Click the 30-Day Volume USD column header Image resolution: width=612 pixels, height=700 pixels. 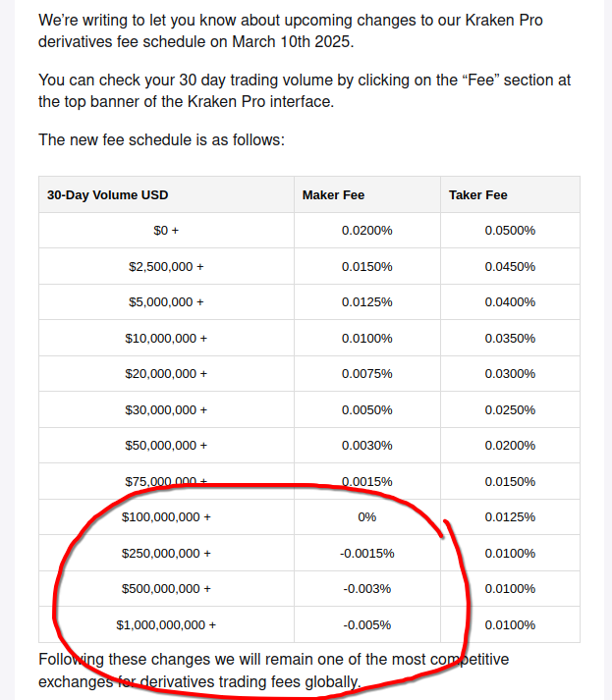click(166, 194)
